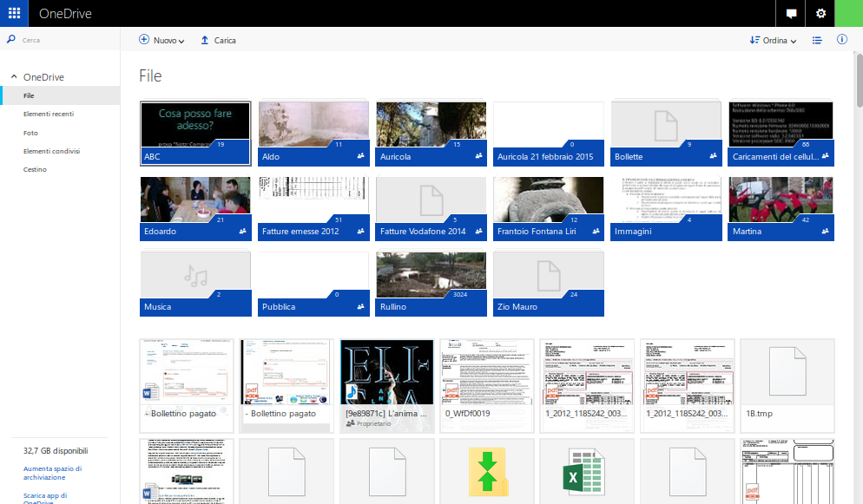Open the Fatture Vodafone 2014 folder
Viewport: 863px width, 504px height.
431,208
